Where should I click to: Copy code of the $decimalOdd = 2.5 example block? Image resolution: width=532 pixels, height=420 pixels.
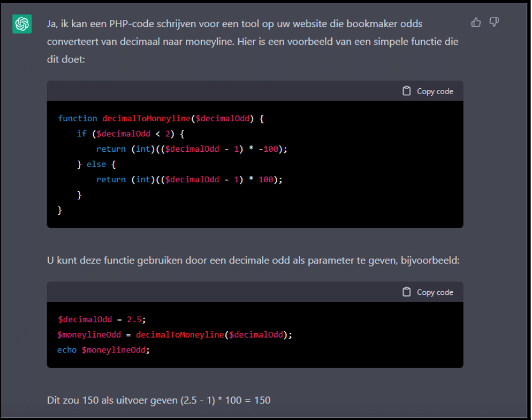click(428, 292)
